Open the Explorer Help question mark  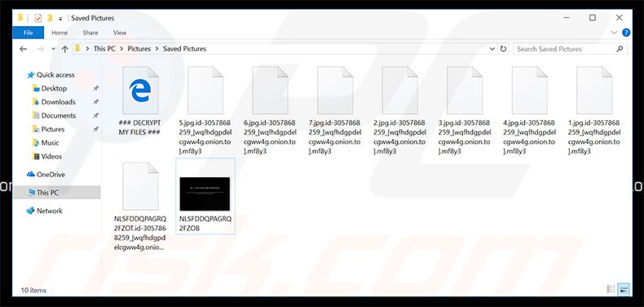coord(626,33)
